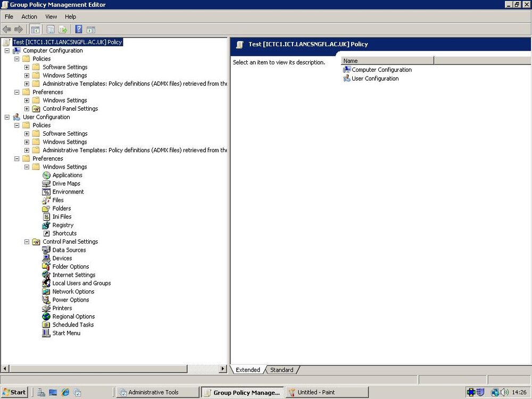Image resolution: width=532 pixels, height=399 pixels.
Task: Click the Registry cubes icon
Action: [x=46, y=225]
